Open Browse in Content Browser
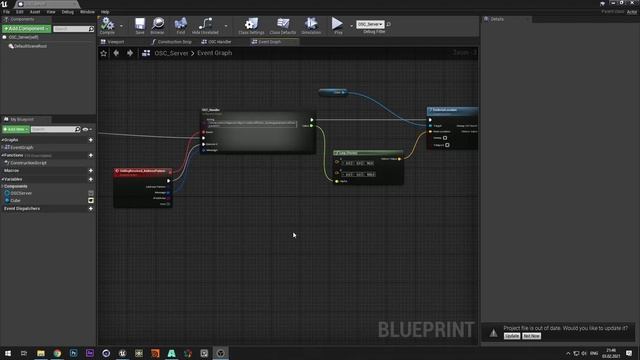Viewport: 640px width, 360px height. (x=158, y=25)
